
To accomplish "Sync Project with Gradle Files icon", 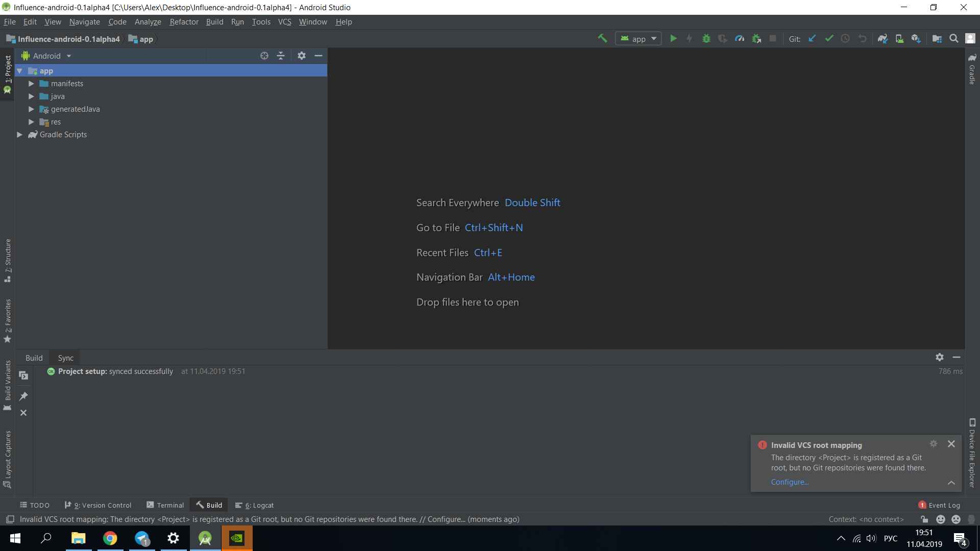I will tap(883, 39).
